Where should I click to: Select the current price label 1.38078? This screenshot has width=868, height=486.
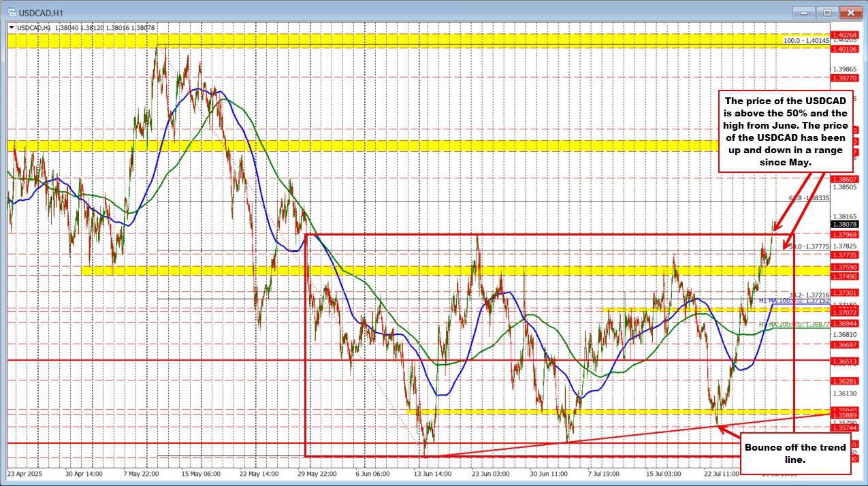pyautogui.click(x=845, y=224)
